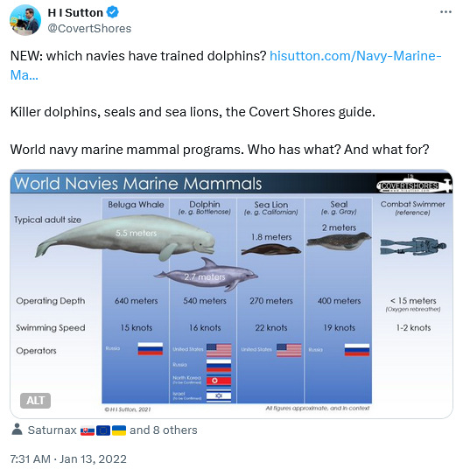Screen dimensions: 456x476
Task: Click the Israel flag icon
Action: [219, 395]
